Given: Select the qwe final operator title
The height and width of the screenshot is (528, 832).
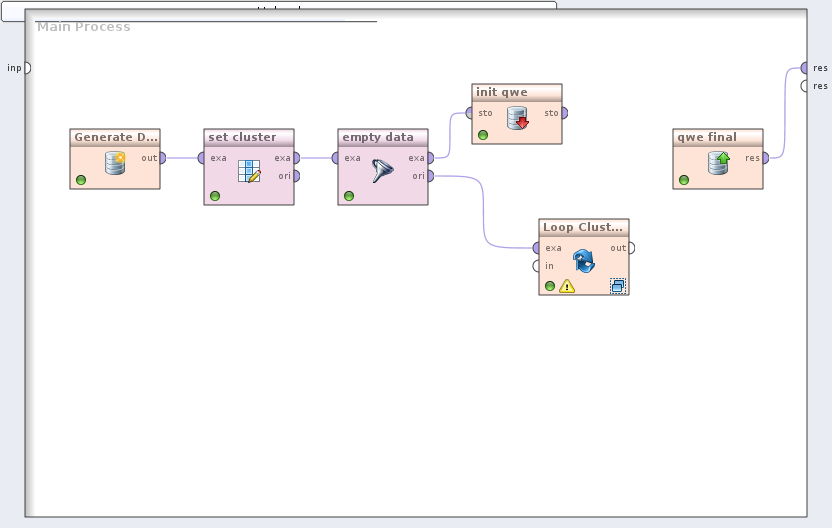Looking at the screenshot, I should (x=707, y=137).
